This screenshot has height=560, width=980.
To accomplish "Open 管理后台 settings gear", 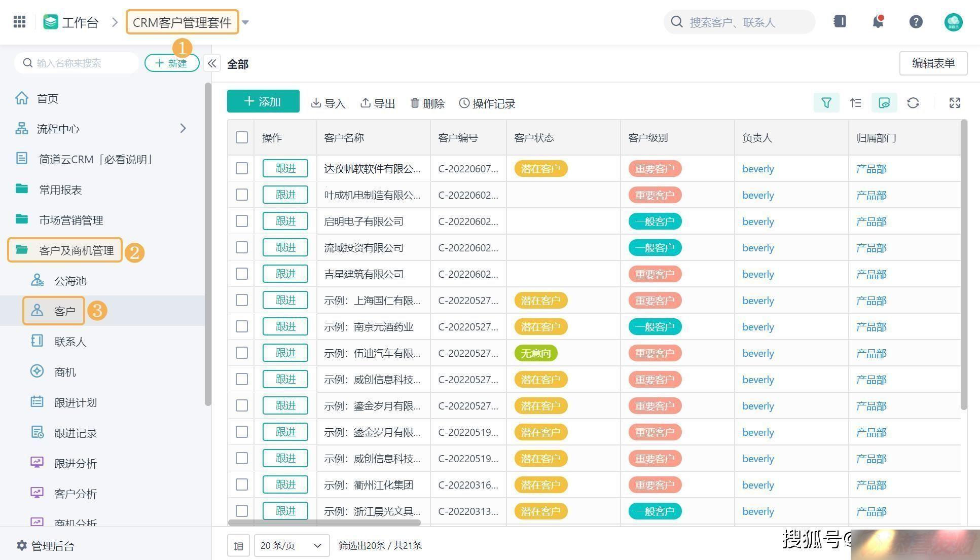I will [x=22, y=546].
